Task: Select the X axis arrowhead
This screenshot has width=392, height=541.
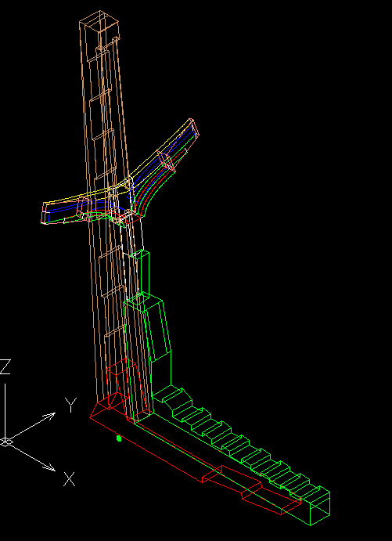Action: (x=51, y=467)
